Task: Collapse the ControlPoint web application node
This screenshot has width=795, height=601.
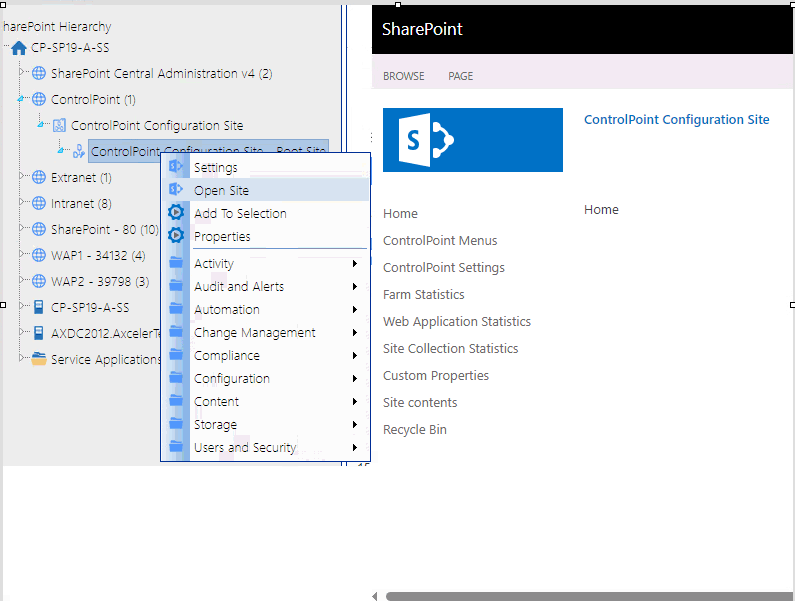Action: tap(22, 99)
